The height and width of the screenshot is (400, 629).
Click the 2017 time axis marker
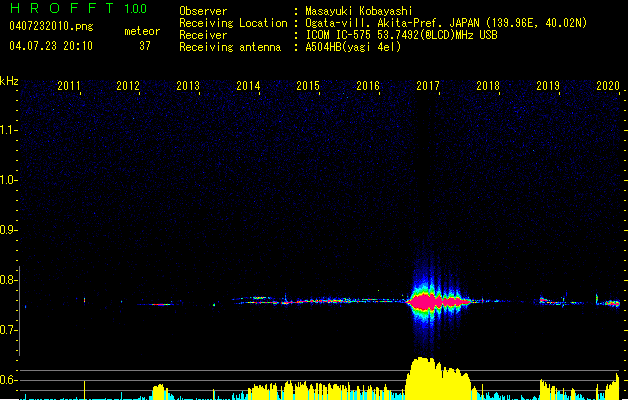(x=428, y=85)
